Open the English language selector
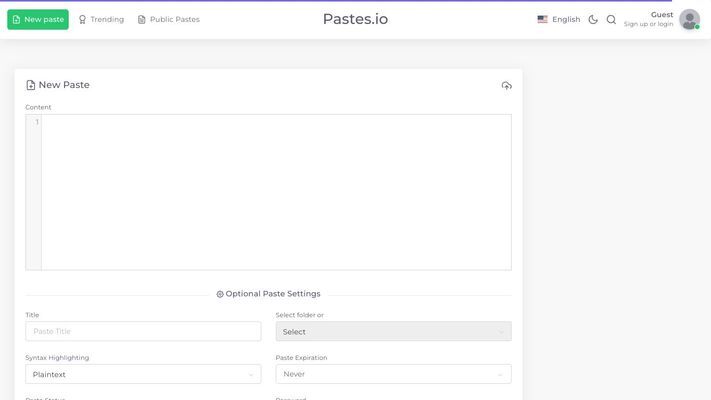Viewport: 711px width, 400px height. (x=559, y=20)
